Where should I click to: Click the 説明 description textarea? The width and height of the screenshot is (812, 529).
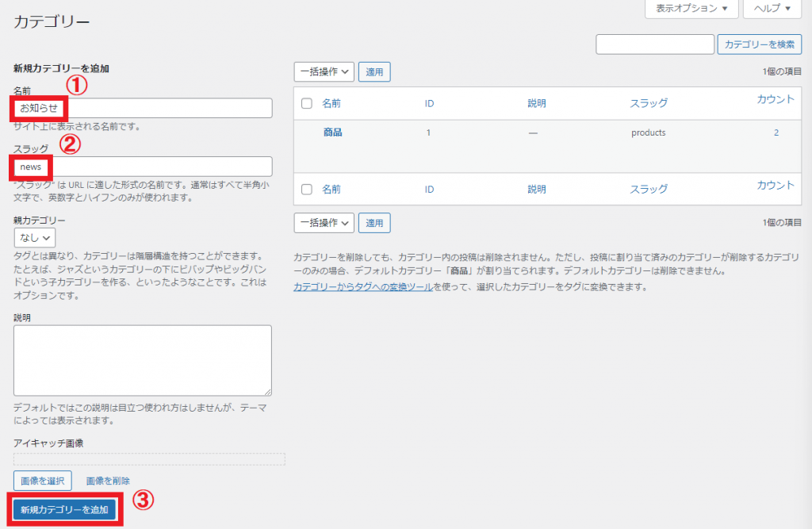(143, 361)
